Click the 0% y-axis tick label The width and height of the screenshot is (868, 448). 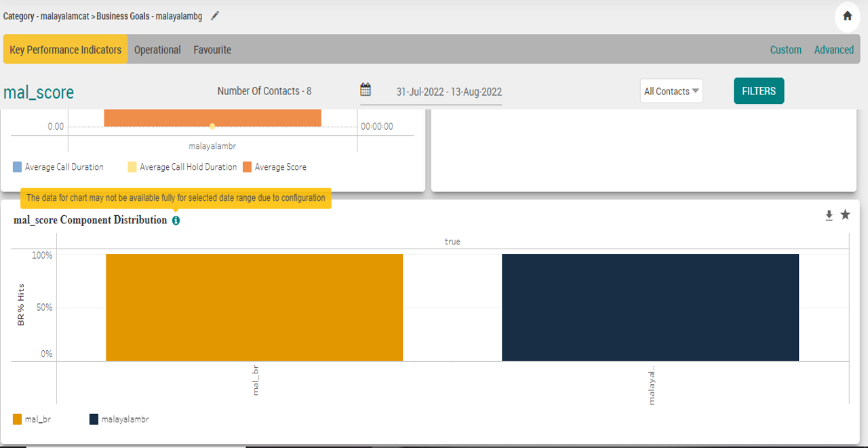[46, 354]
